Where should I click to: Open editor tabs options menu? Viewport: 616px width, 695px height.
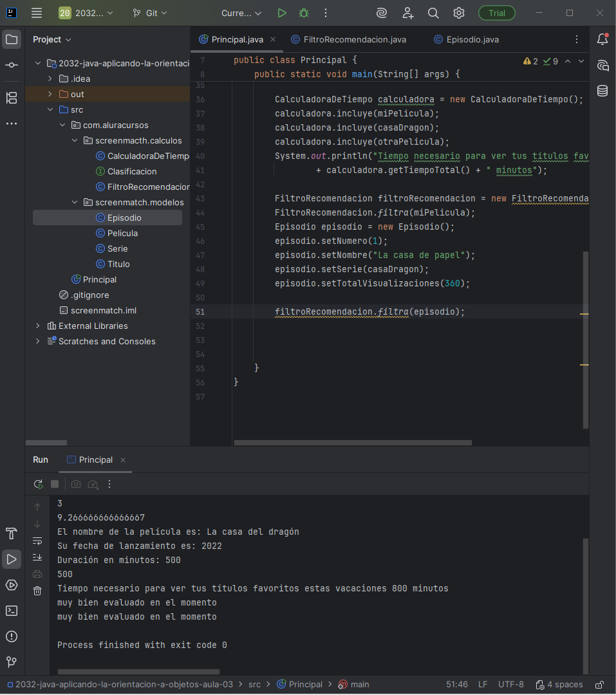(x=577, y=39)
